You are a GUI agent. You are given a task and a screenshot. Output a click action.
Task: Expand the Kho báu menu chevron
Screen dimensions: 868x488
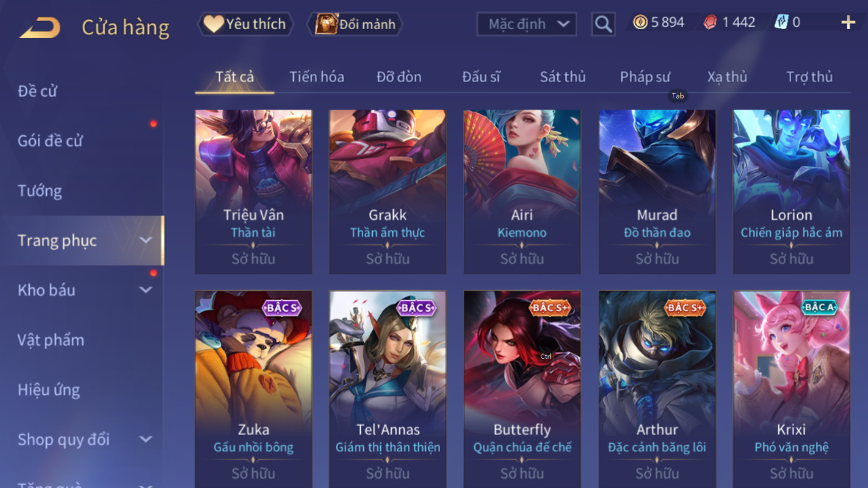point(145,290)
